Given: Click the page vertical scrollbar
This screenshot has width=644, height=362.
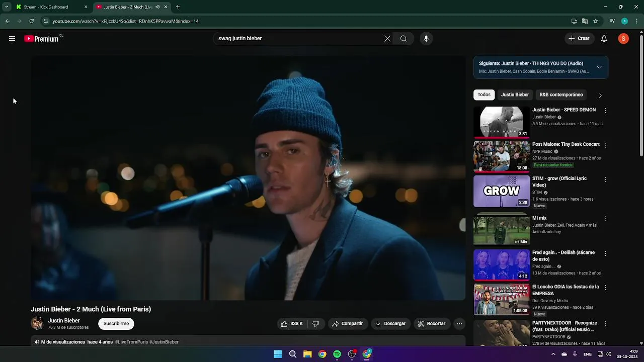Looking at the screenshot, I should [641, 96].
